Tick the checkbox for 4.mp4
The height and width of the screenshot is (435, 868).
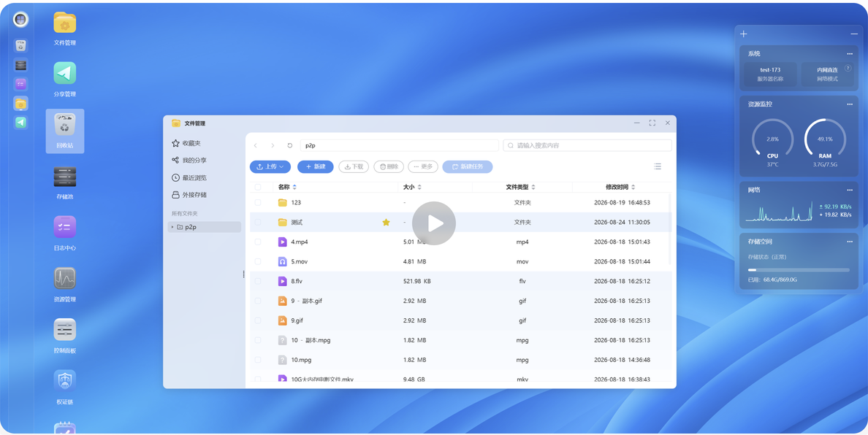[x=257, y=242]
